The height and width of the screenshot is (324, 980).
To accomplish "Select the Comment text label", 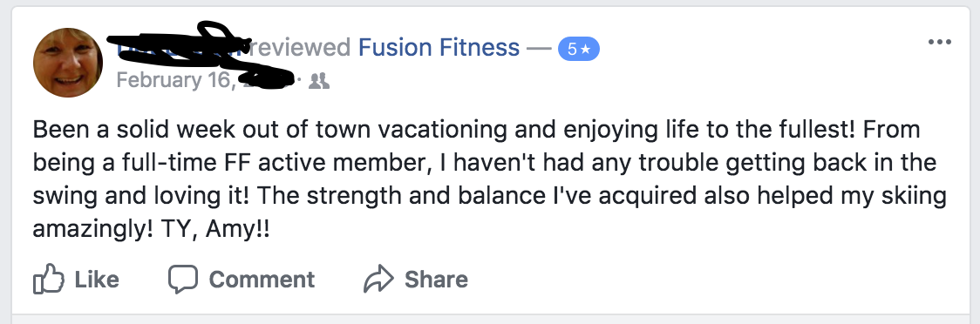I will (262, 279).
